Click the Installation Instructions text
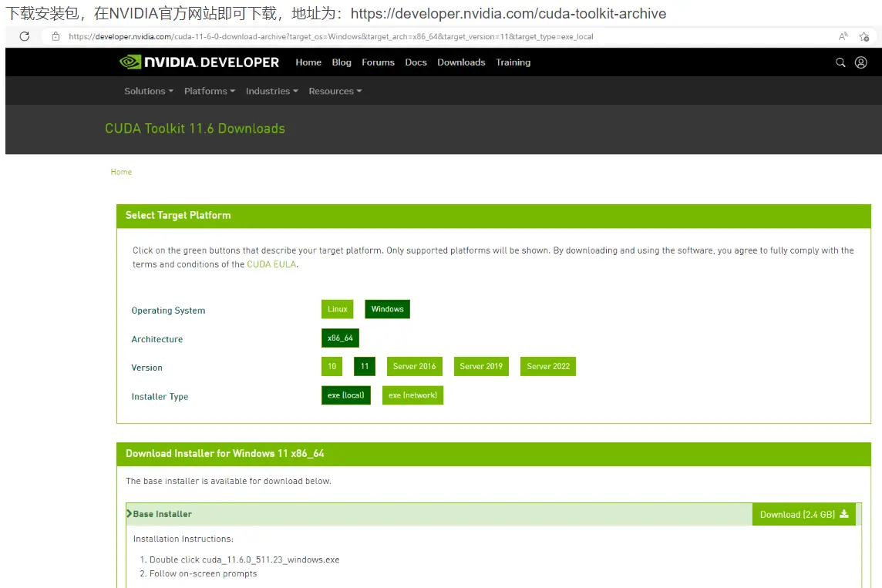Viewport: 882px width, 588px height. point(183,539)
